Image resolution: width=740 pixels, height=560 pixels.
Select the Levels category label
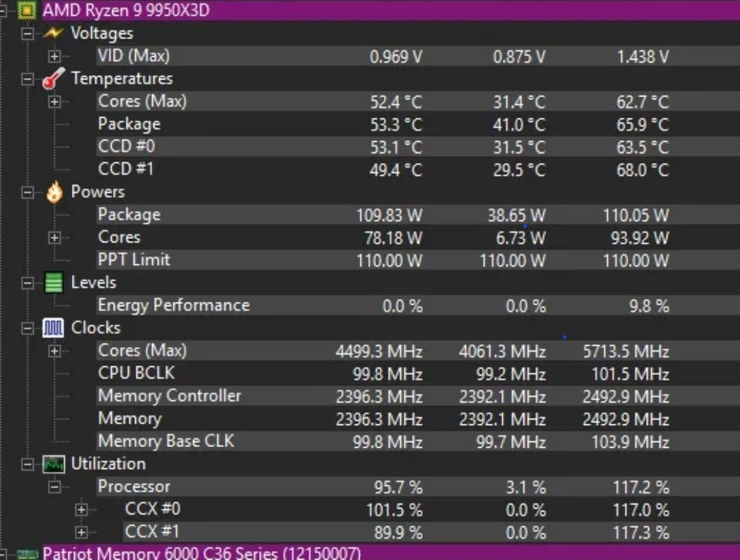(x=93, y=282)
